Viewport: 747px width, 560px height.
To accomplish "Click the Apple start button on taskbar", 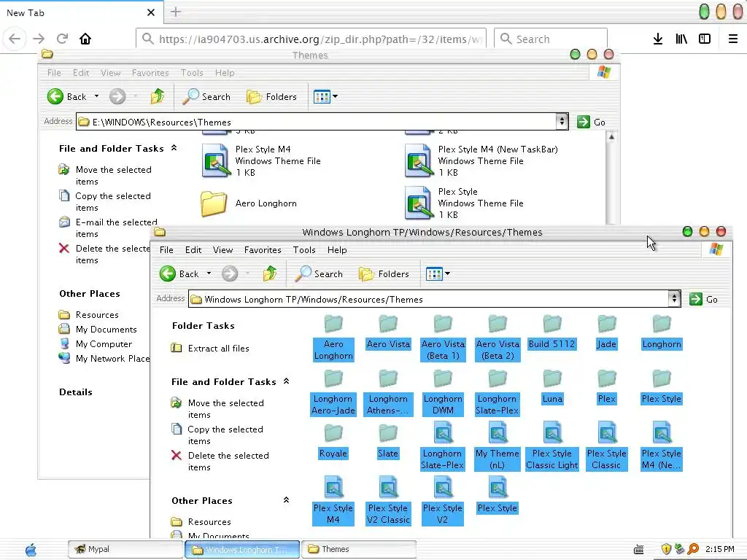I will click(x=31, y=550).
